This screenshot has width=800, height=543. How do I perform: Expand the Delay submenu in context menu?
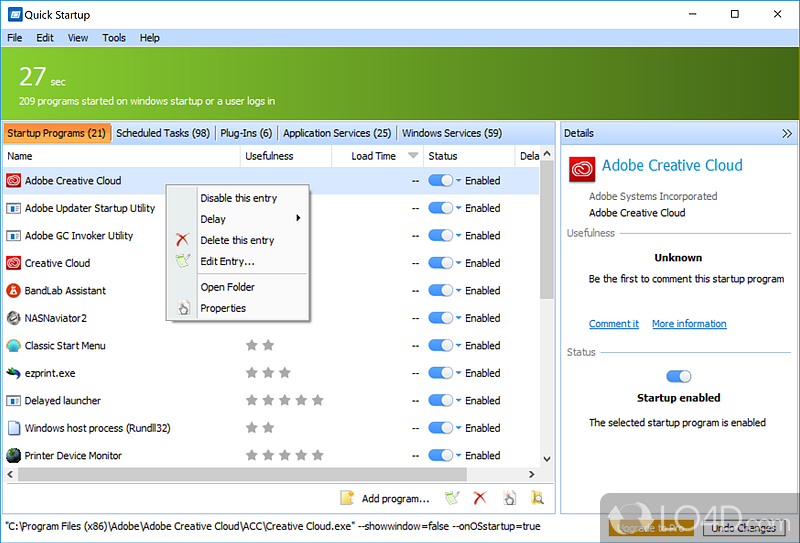tap(250, 219)
